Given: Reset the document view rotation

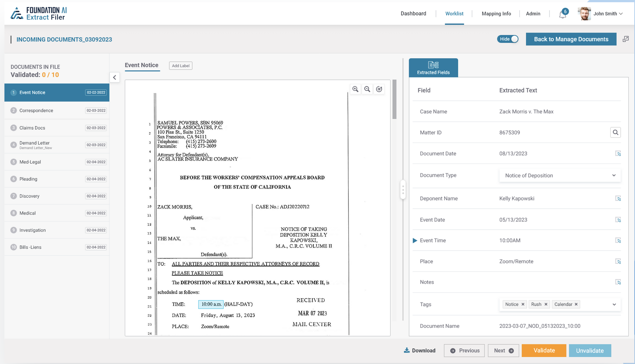Looking at the screenshot, I should point(379,89).
